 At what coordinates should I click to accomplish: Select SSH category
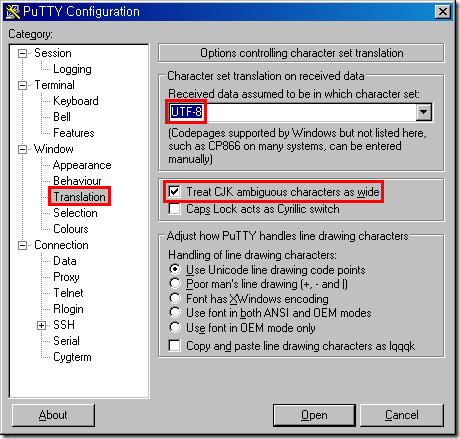pyautogui.click(x=64, y=325)
